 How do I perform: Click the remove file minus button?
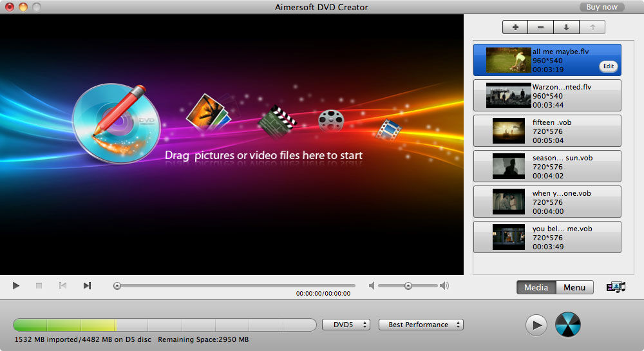click(x=540, y=28)
